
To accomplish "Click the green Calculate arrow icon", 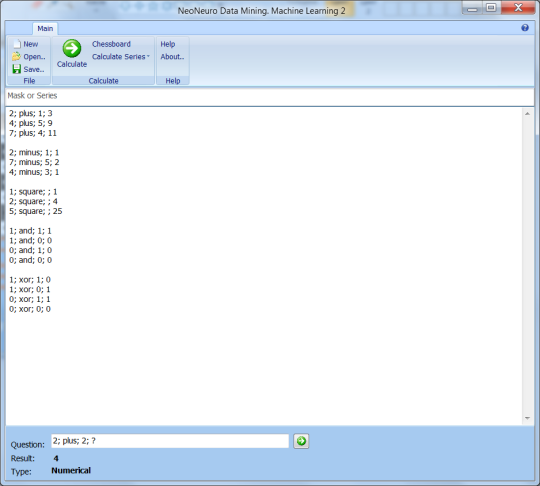I will [x=72, y=48].
